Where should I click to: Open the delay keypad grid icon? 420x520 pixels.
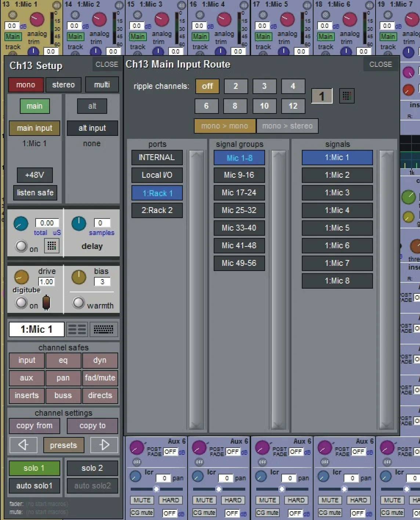52,246
